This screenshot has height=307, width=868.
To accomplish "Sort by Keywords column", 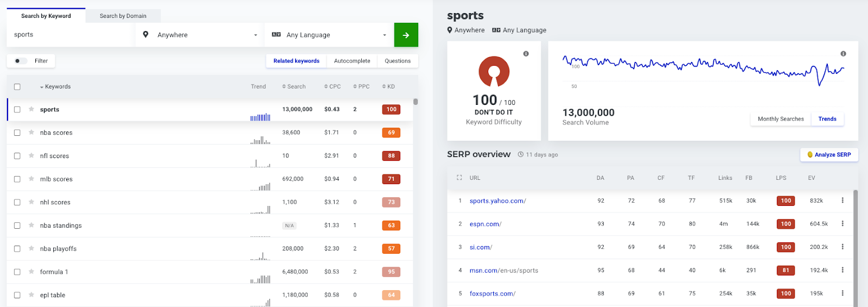I will click(55, 86).
